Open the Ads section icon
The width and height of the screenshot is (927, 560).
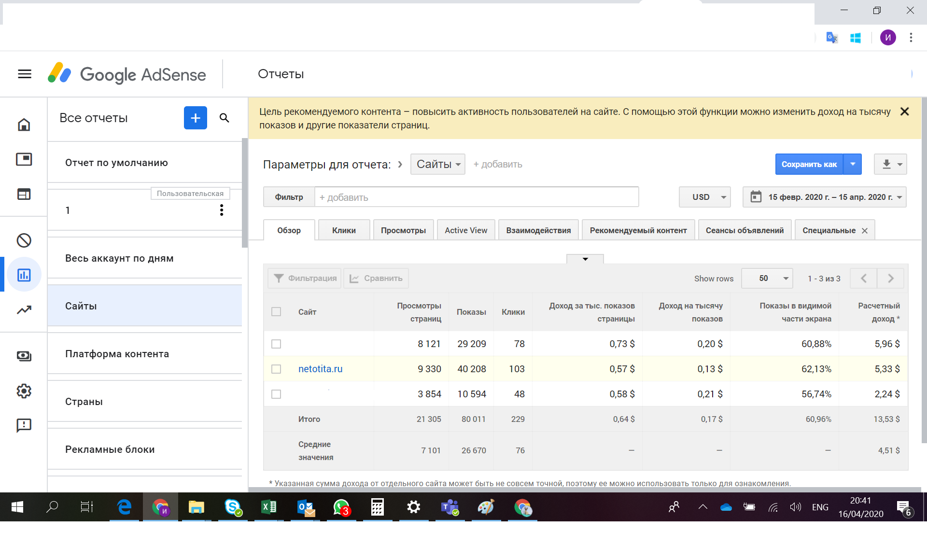pos(24,159)
